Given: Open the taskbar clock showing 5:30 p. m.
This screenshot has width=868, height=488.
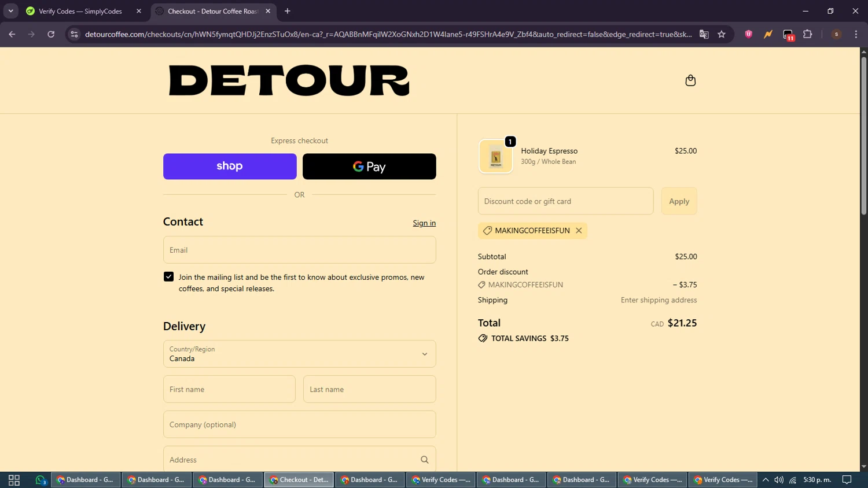Looking at the screenshot, I should [817, 480].
